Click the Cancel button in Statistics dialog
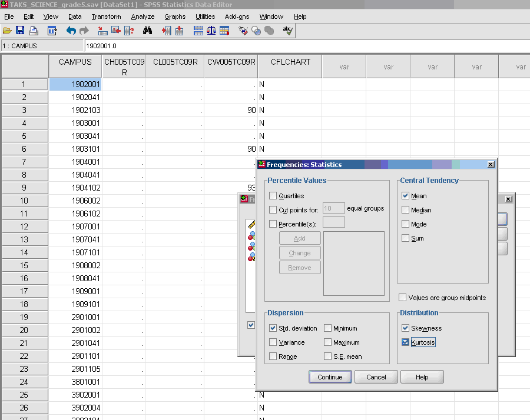 (376, 377)
